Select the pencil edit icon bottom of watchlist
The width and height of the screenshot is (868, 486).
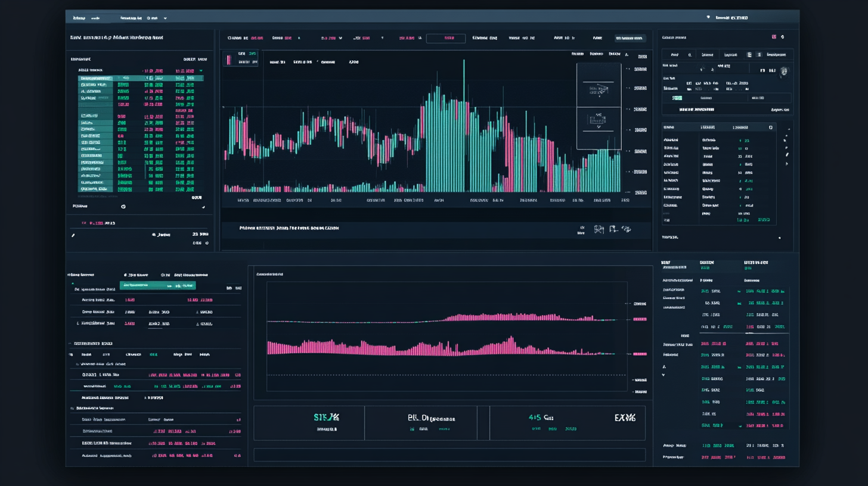(x=73, y=235)
